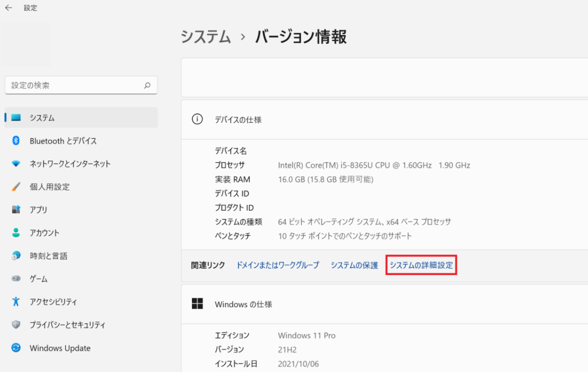
Task: Click the Bluetooth icon in the sidebar
Action: point(16,140)
